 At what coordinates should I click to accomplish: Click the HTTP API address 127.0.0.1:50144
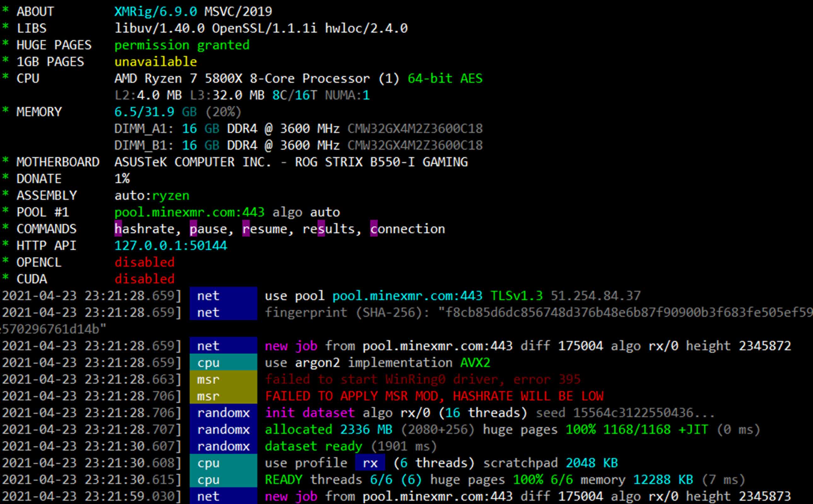[170, 246]
